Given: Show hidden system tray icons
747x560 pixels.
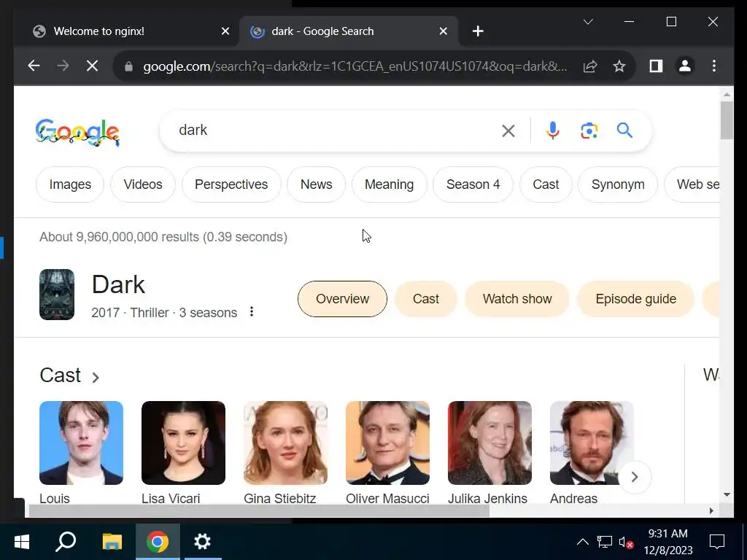Looking at the screenshot, I should tap(583, 542).
